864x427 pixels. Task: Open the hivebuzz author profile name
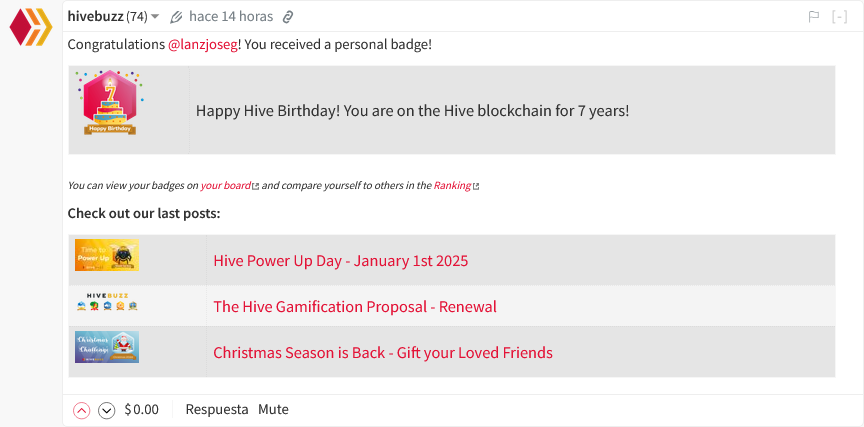(95, 17)
